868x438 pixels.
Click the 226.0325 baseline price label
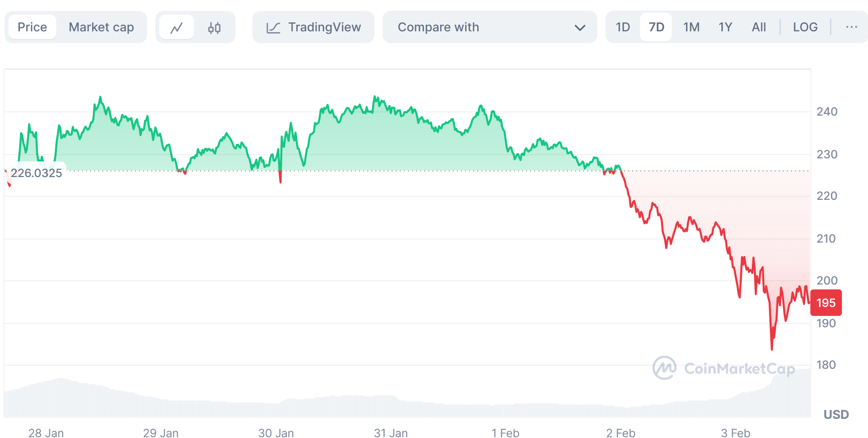(36, 173)
